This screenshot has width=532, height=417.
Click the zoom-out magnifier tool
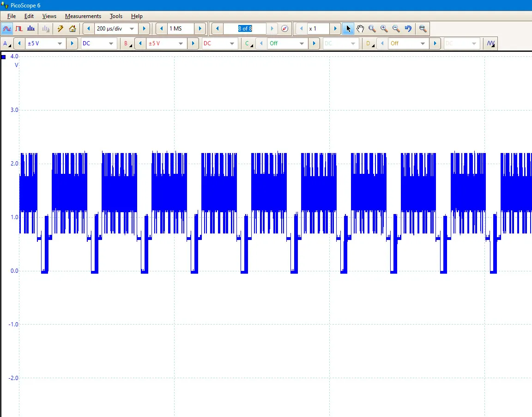[396, 29]
